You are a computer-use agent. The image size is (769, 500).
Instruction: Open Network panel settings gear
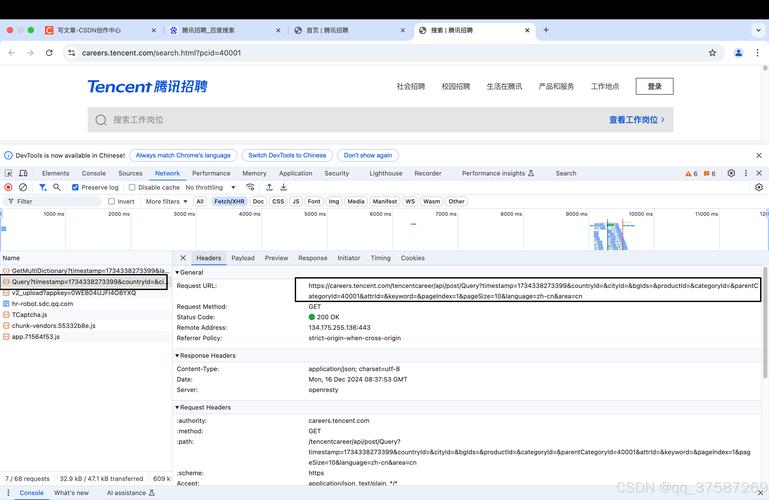(x=759, y=187)
